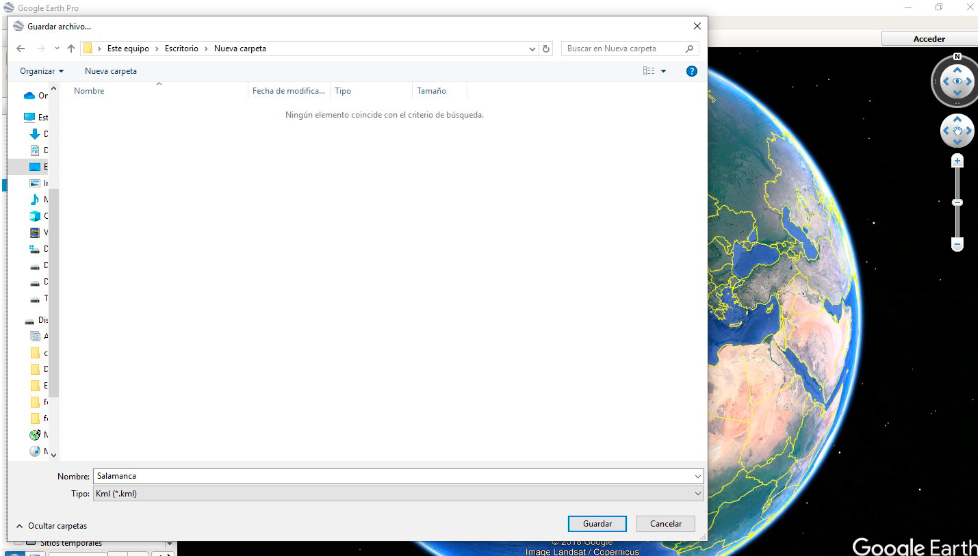This screenshot has width=980, height=556.
Task: Open the sidebar folder starting with c
Action: [x=35, y=353]
